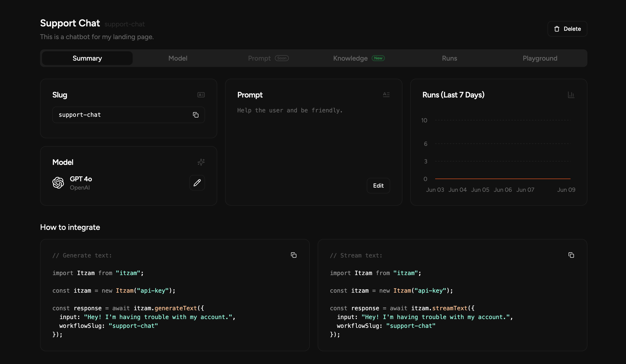Image resolution: width=626 pixels, height=364 pixels.
Task: Click the trash icon in the Delete button
Action: pos(557,29)
